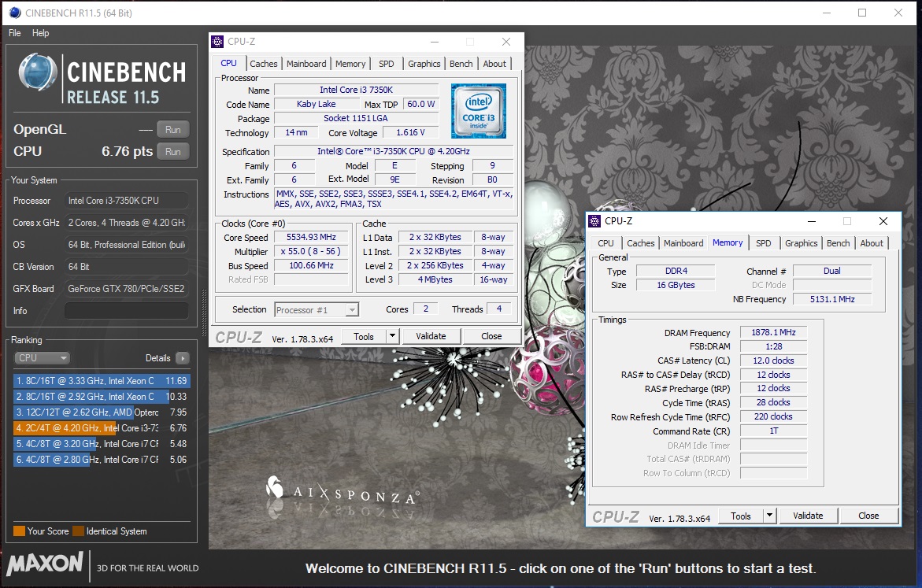Screen dimensions: 922x588
Task: Click the Details arrow in Ranking
Action: [183, 358]
